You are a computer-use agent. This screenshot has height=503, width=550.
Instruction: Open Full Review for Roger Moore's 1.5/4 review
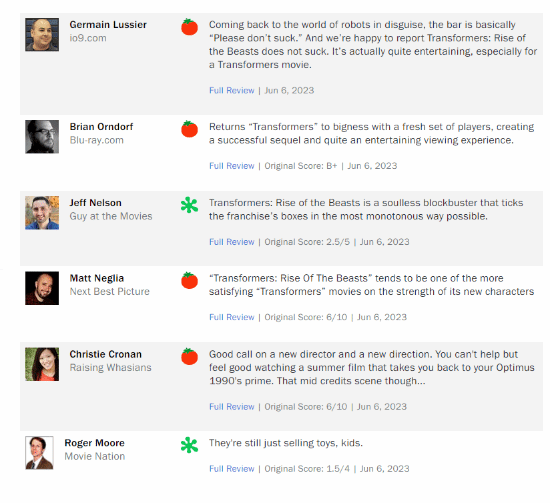point(232,469)
